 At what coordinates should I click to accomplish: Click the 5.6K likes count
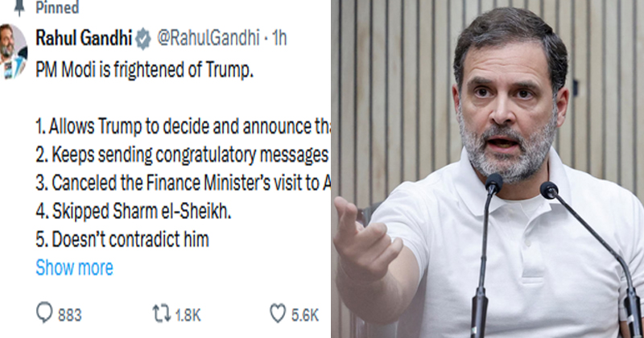pyautogui.click(x=305, y=314)
